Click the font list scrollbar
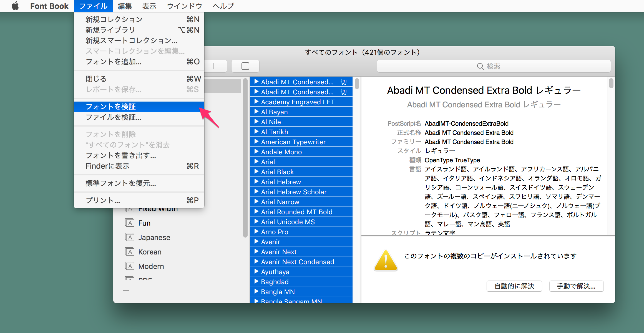 coord(357,84)
